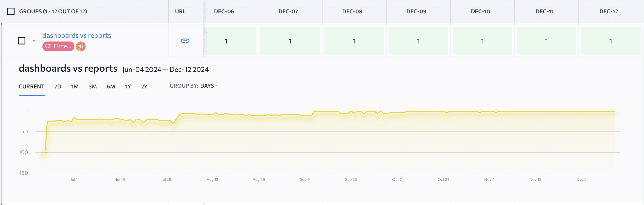Image resolution: width=644 pixels, height=205 pixels.
Task: Click the 'Jul 1' x-axis label
Action: click(x=74, y=180)
